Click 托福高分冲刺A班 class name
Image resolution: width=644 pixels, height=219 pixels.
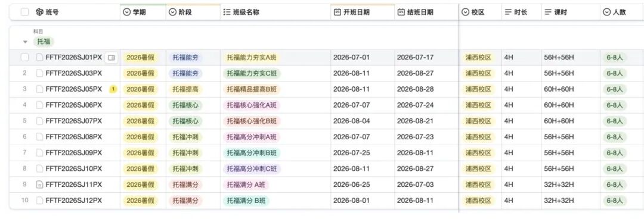252,137
